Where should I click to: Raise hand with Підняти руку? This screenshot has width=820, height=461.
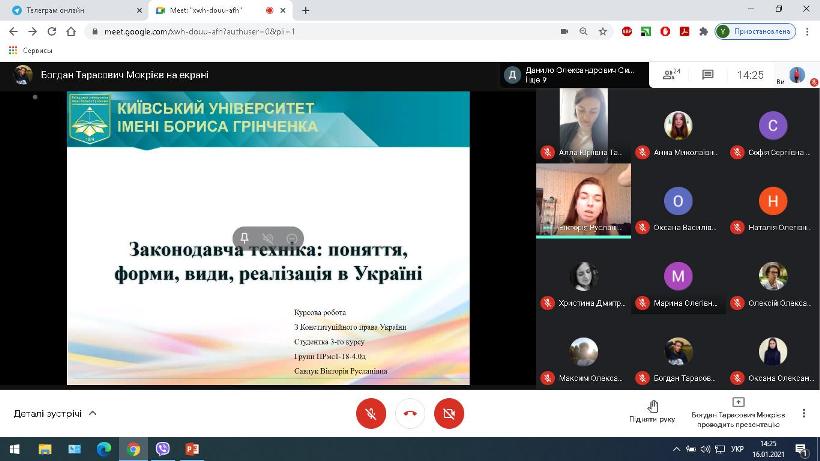pos(652,410)
